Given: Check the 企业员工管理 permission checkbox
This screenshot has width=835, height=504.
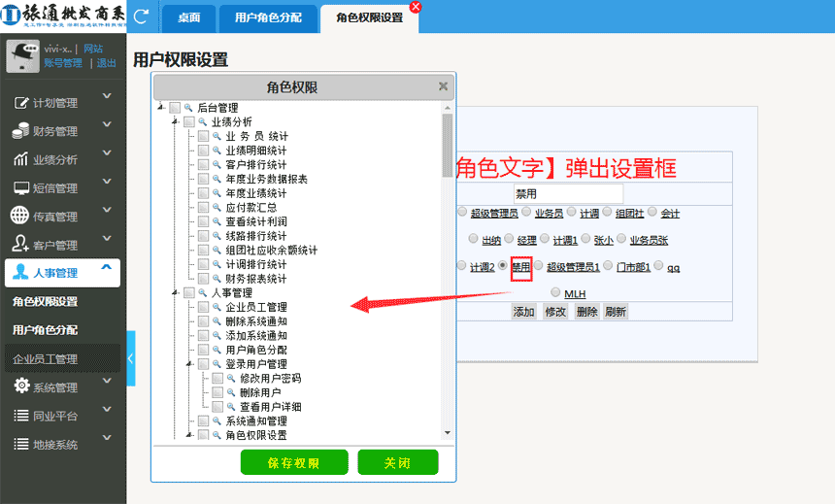Looking at the screenshot, I should coord(203,307).
